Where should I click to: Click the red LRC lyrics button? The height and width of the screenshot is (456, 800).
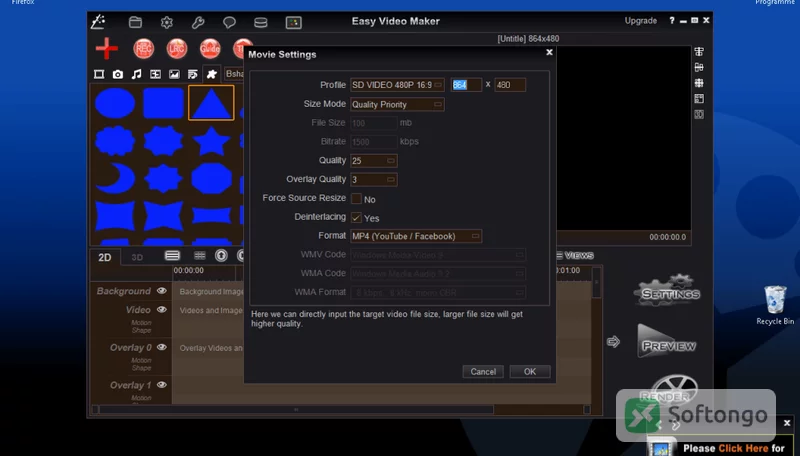[177, 48]
